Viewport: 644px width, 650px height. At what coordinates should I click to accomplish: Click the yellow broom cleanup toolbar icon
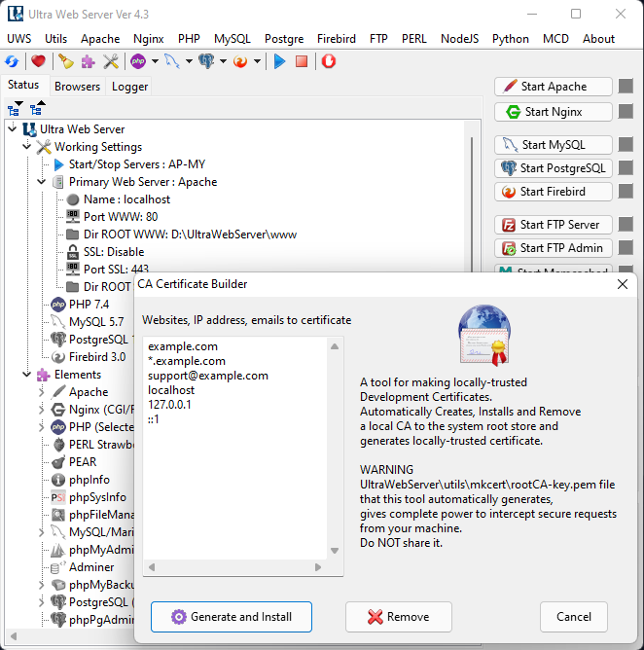65,61
